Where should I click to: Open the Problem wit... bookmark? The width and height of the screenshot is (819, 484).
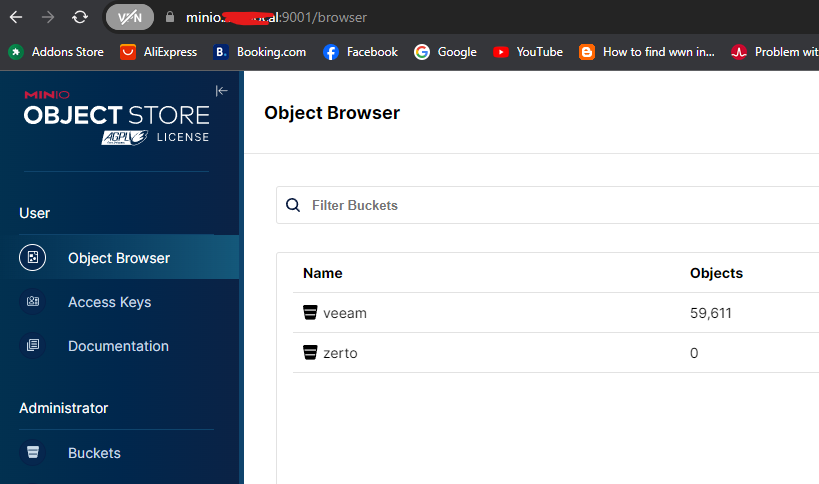pyautogui.click(x=775, y=52)
